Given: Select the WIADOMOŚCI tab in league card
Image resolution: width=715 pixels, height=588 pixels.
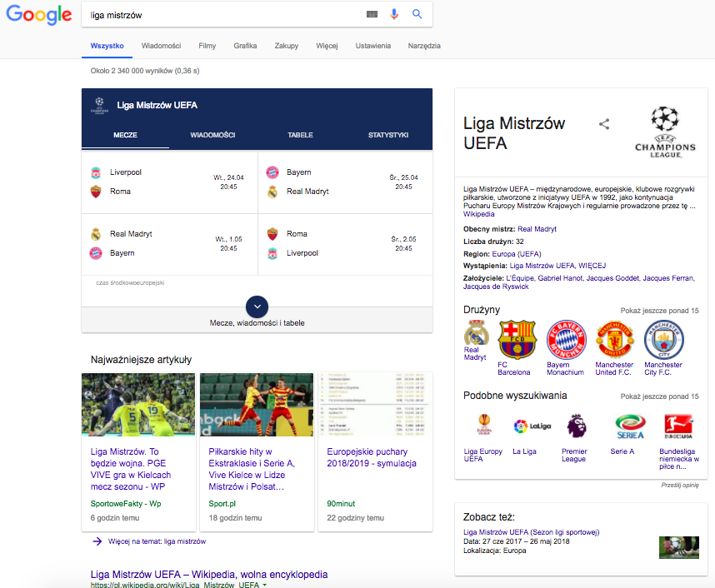Looking at the screenshot, I should click(213, 135).
